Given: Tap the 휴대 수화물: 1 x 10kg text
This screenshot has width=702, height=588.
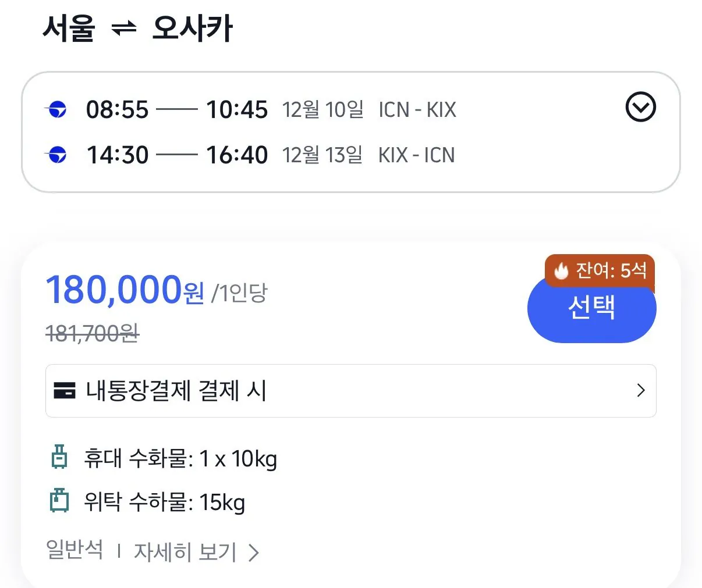Looking at the screenshot, I should point(180,458).
